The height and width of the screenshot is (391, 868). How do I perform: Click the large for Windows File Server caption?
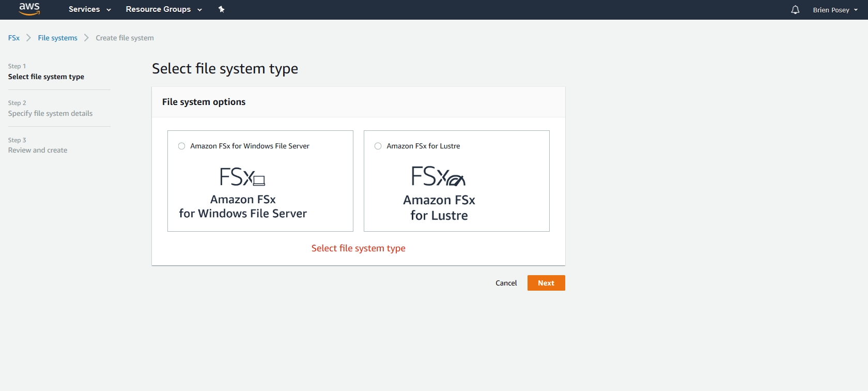click(243, 214)
